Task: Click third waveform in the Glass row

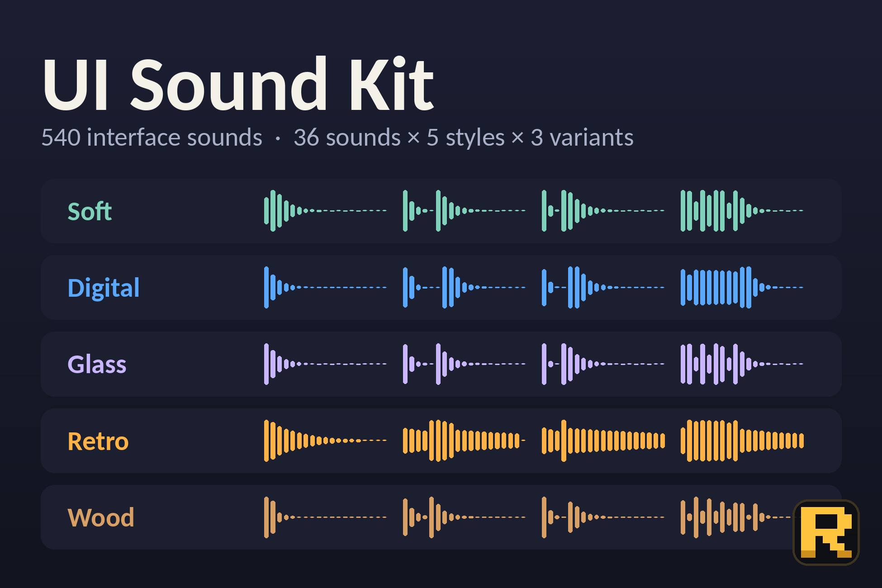Action: click(603, 364)
